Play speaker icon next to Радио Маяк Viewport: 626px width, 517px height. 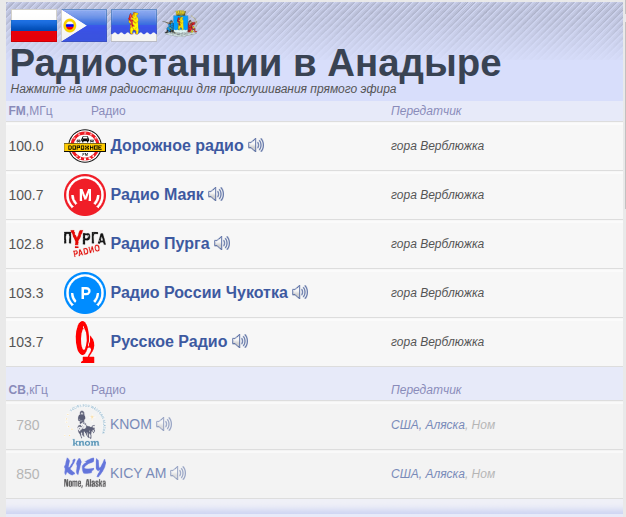216,194
